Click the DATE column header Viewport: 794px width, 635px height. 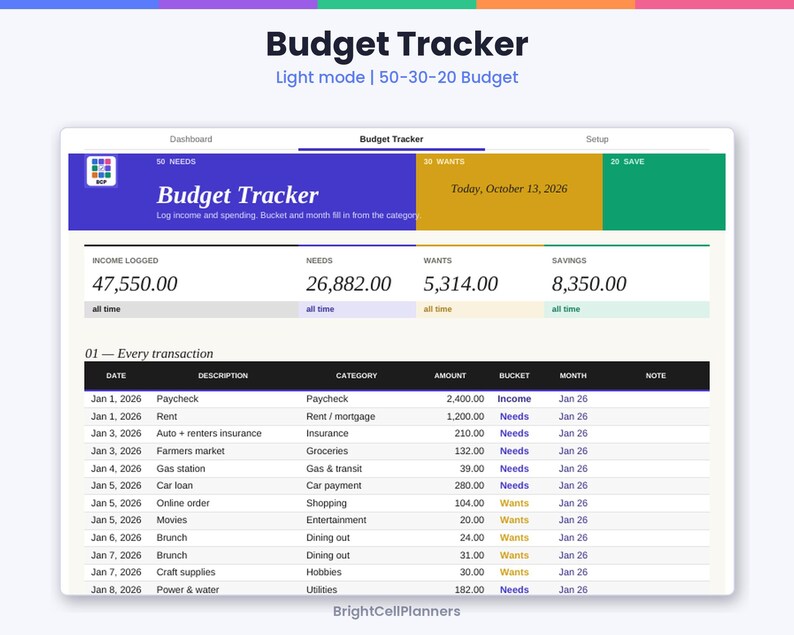(x=116, y=376)
